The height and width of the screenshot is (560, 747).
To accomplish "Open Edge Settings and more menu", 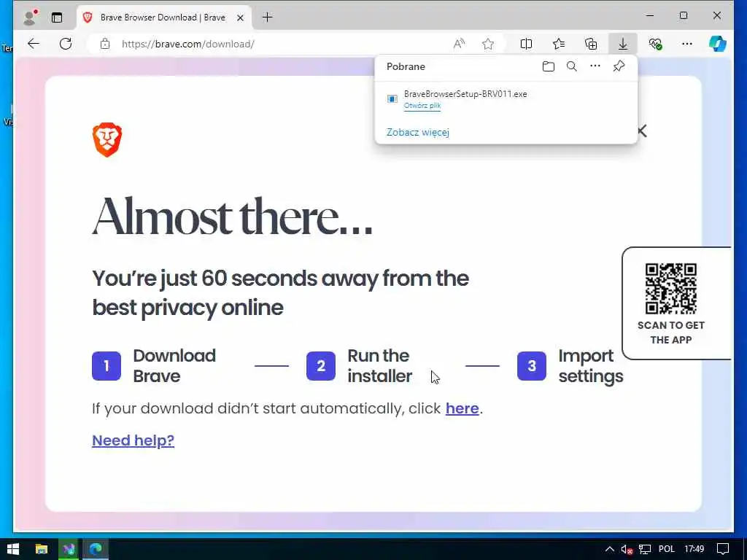I will coord(687,44).
